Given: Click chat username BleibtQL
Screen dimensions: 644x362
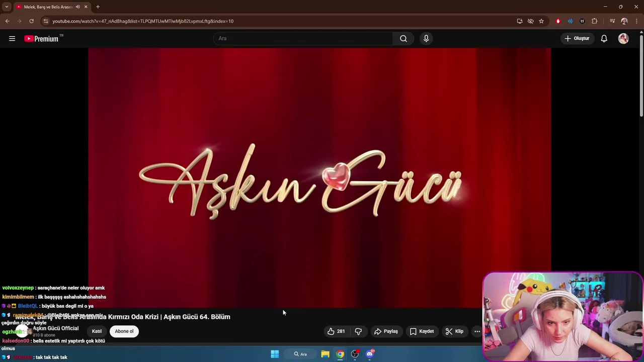Looking at the screenshot, I should click(28, 306).
